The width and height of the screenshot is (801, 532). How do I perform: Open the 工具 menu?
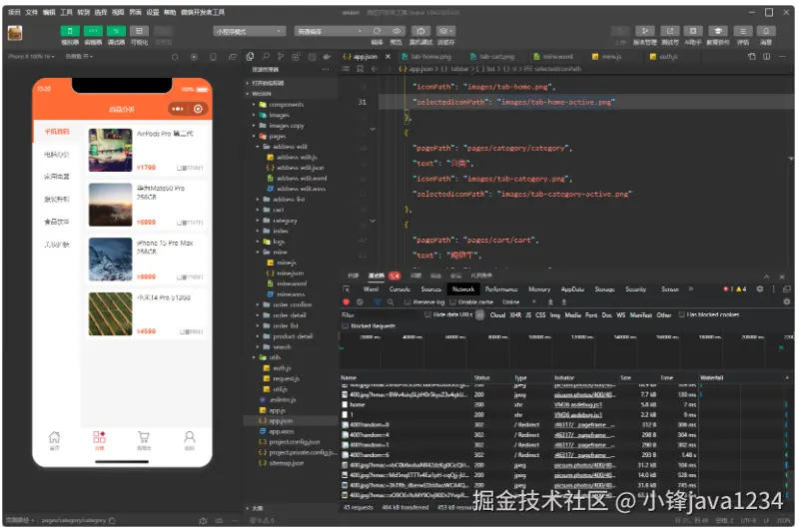coord(66,12)
